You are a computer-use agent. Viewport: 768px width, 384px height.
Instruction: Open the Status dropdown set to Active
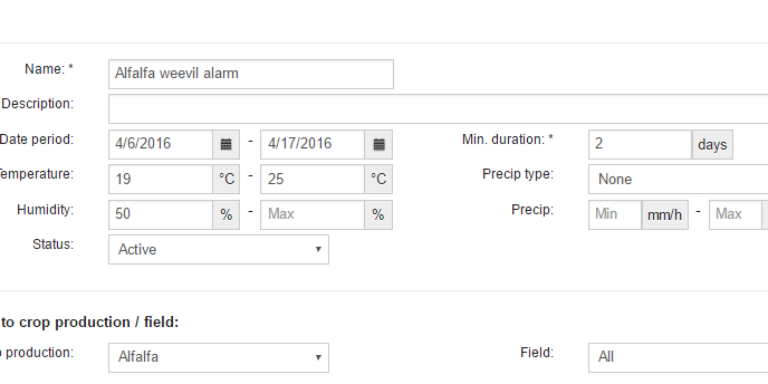tap(218, 249)
